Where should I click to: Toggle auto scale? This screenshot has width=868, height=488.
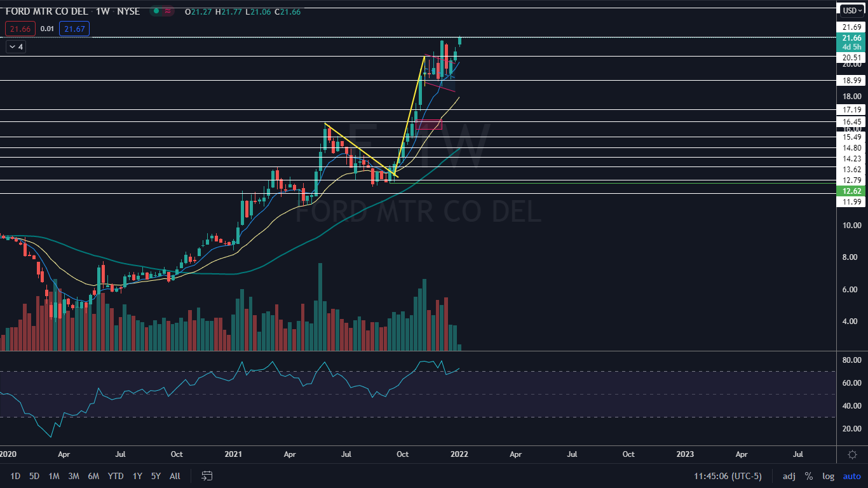(x=851, y=476)
